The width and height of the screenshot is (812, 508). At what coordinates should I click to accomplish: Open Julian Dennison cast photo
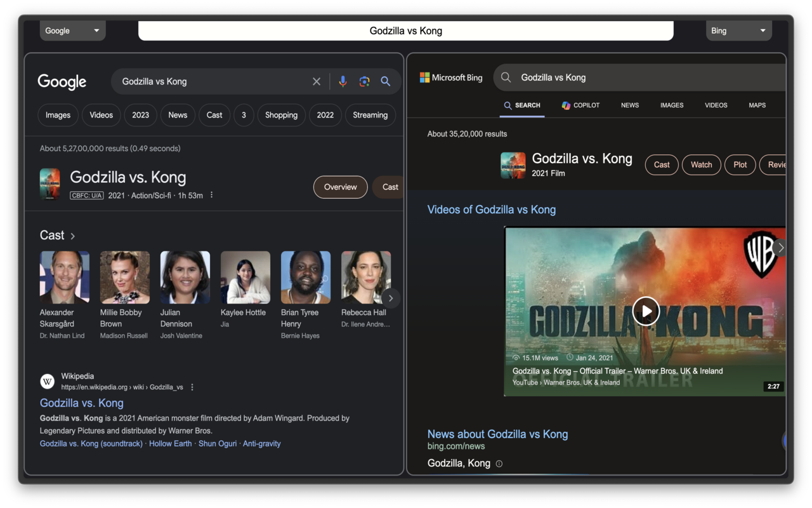[185, 277]
